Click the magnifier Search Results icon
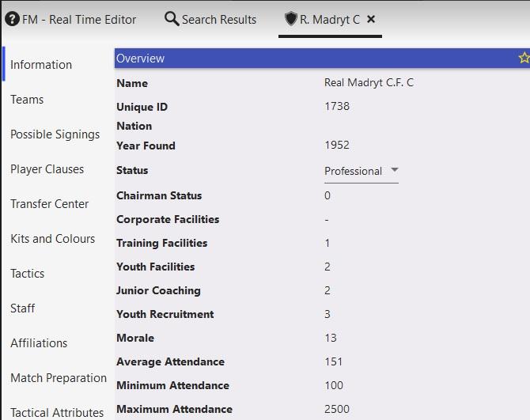 [171, 19]
